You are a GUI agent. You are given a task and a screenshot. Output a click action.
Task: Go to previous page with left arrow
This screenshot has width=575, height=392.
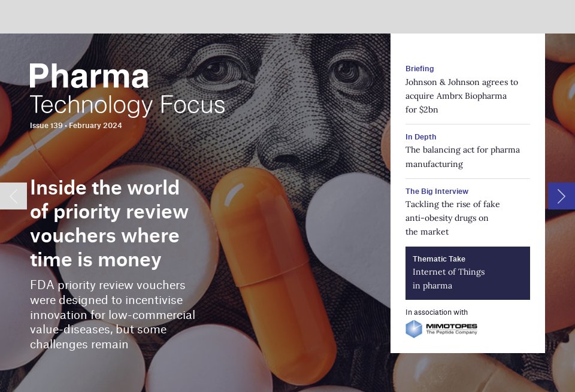(x=14, y=196)
